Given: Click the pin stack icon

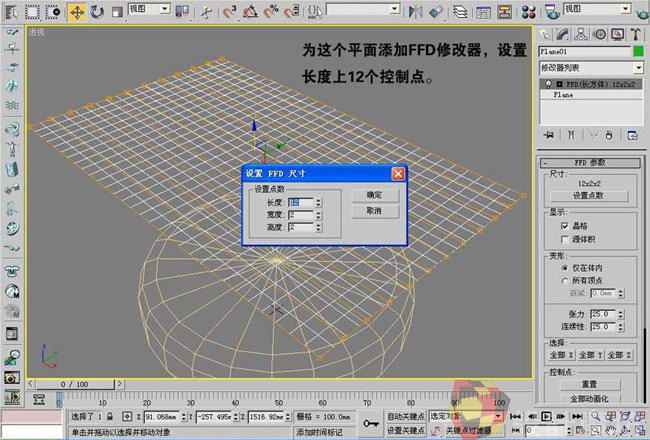Looking at the screenshot, I should click(x=549, y=135).
